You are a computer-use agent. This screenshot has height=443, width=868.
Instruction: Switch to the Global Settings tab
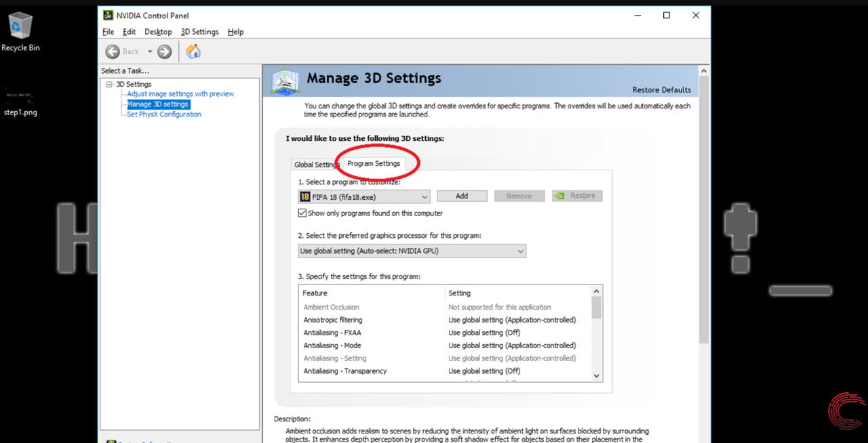(316, 165)
